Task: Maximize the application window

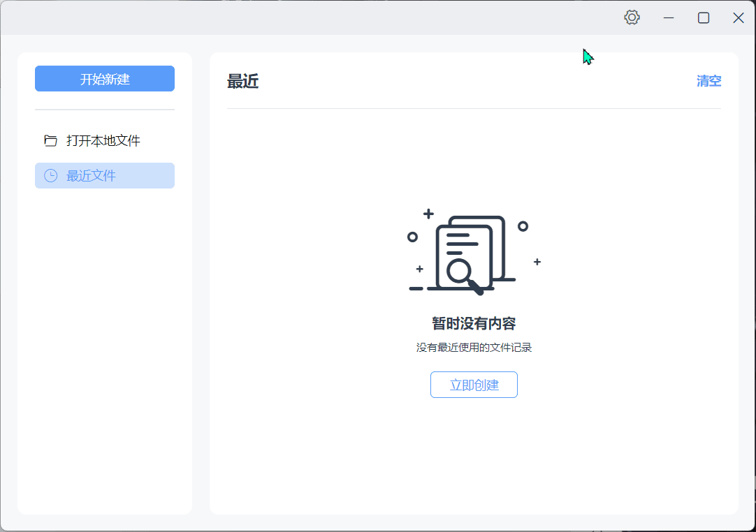Action: tap(703, 17)
